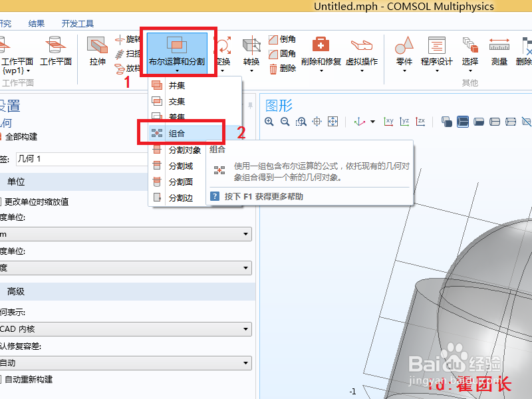The width and height of the screenshot is (532, 399).
Task: Expand the default view dropdown arrow
Action: pos(372,122)
